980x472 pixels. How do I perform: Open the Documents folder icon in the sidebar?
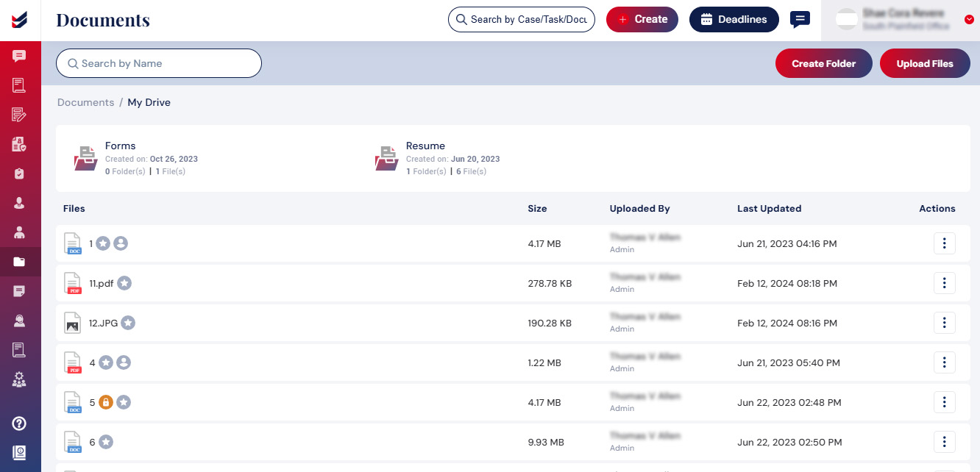(x=20, y=261)
